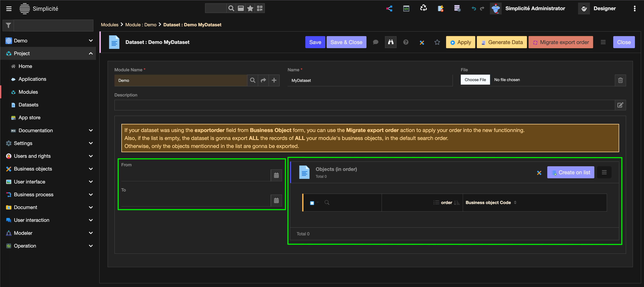Open App store menu item
The height and width of the screenshot is (287, 644).
tap(29, 118)
